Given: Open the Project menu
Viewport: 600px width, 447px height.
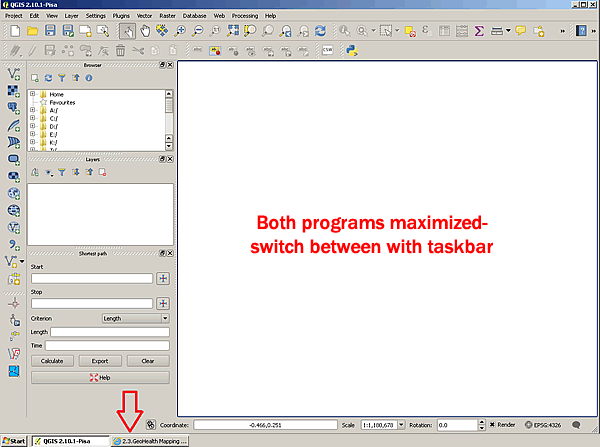Looking at the screenshot, I should click(x=13, y=16).
